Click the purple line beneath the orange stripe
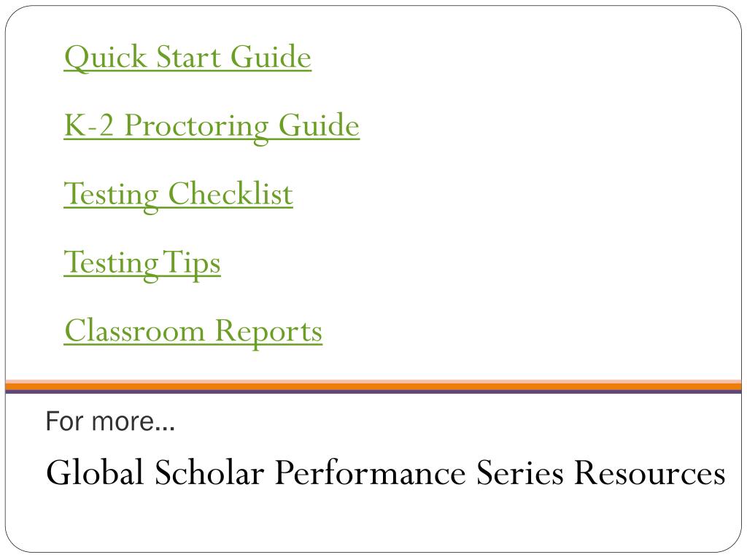747x560 pixels. [x=373, y=392]
